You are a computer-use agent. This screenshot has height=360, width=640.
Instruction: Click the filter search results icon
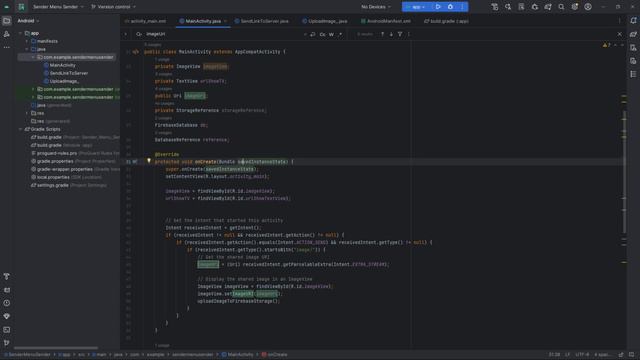(400, 34)
